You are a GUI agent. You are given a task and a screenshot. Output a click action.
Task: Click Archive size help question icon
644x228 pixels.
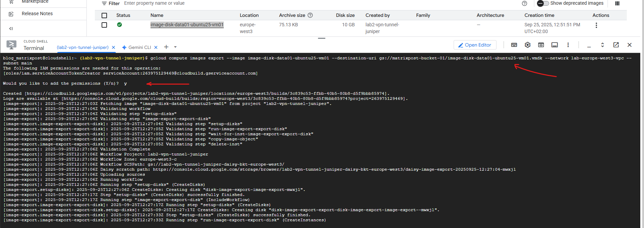[310, 15]
